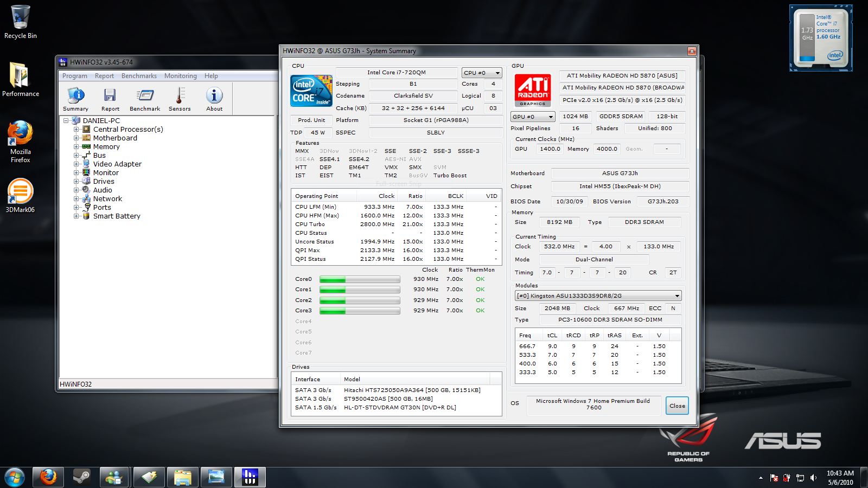868x488 pixels.
Task: Click the HL-DT-STDVDRAM GT30N drive row
Action: click(x=397, y=408)
